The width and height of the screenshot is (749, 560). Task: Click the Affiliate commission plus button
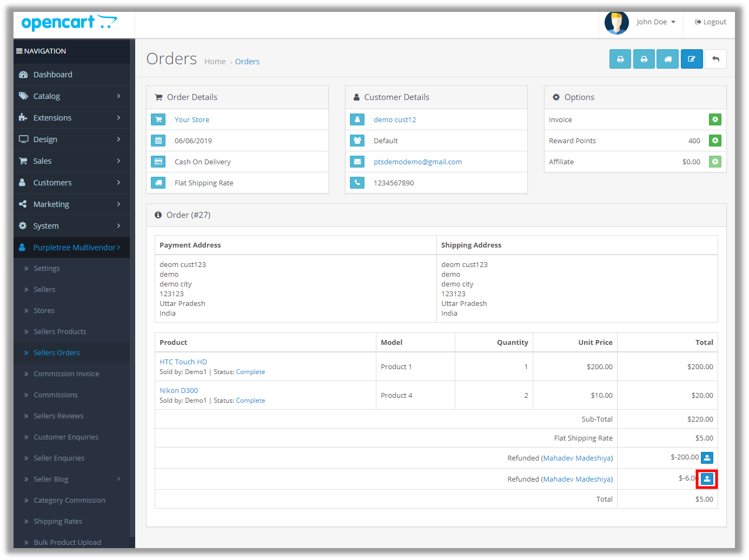715,162
